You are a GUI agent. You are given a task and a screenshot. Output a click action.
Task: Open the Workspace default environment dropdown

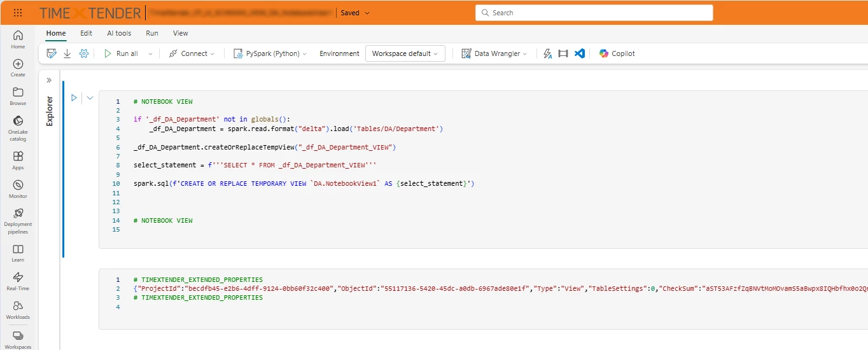coord(405,53)
